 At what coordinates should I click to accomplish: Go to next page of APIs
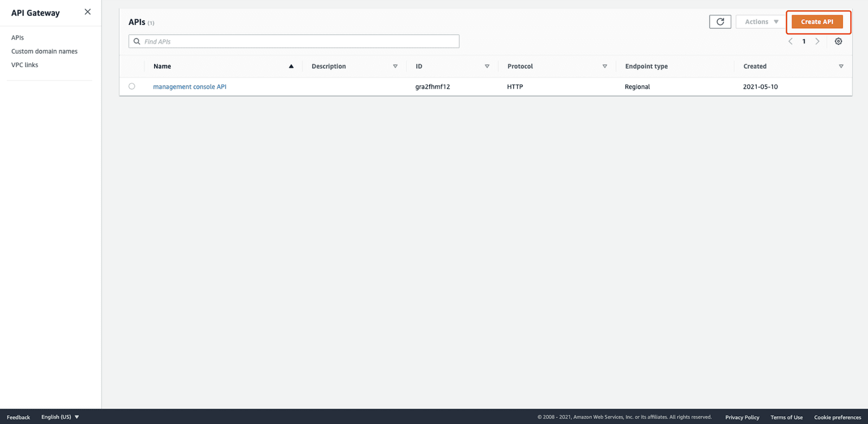pos(817,41)
